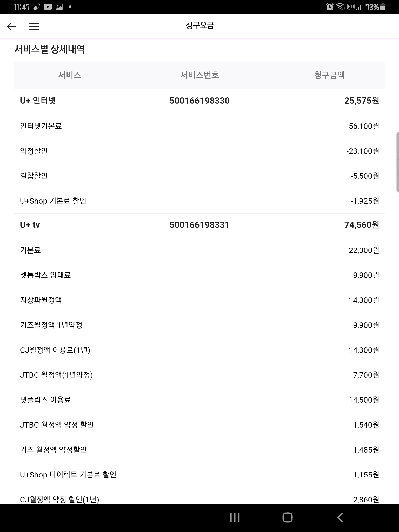Select the U+ 인터넷 service row
The width and height of the screenshot is (399, 532).
click(x=38, y=101)
